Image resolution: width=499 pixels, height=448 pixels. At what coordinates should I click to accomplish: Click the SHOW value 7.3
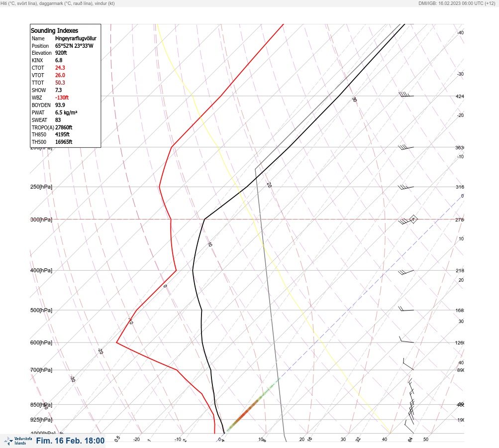pyautogui.click(x=59, y=90)
